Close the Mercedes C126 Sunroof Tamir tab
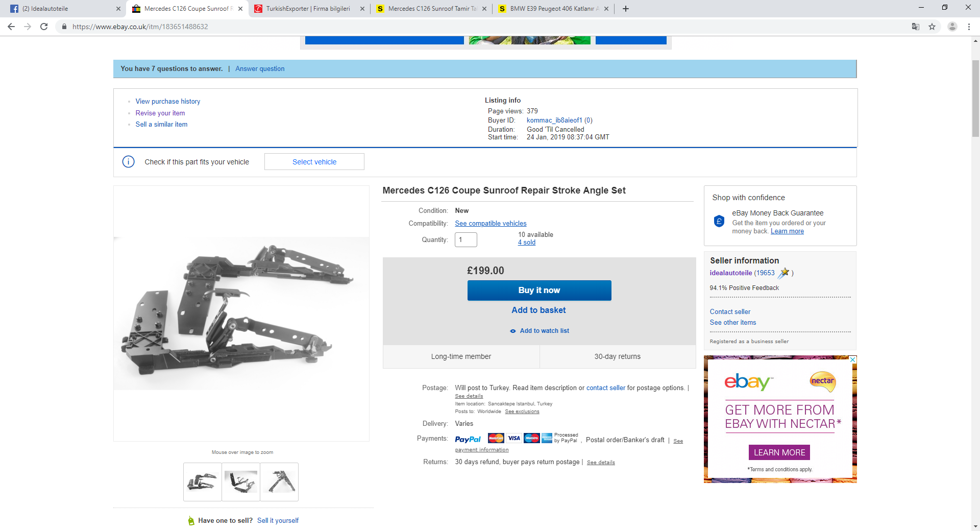 (484, 9)
